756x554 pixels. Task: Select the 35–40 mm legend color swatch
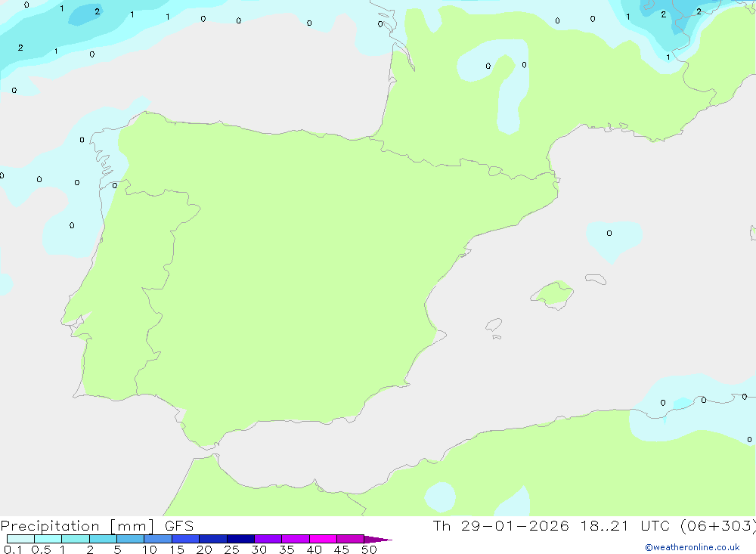point(296,539)
